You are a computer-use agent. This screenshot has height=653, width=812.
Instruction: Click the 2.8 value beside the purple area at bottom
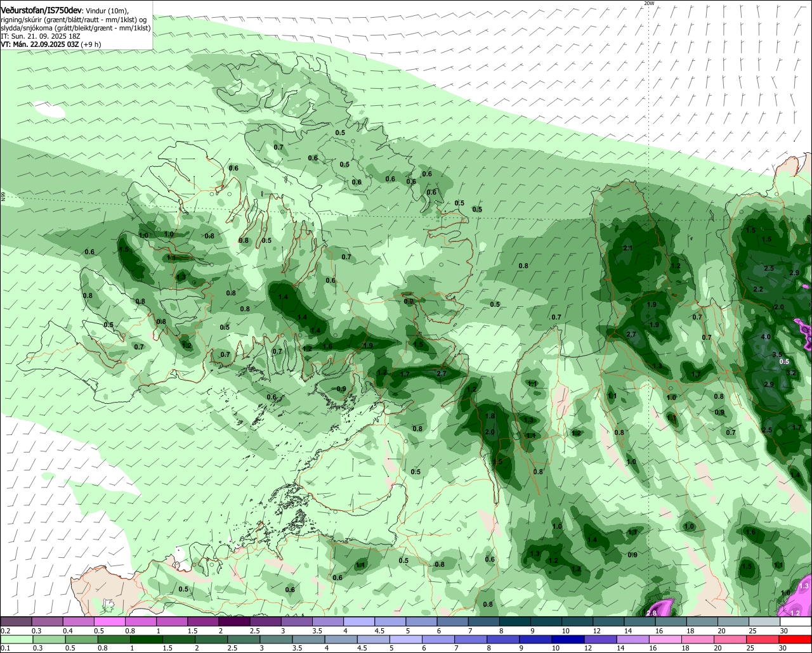652,613
